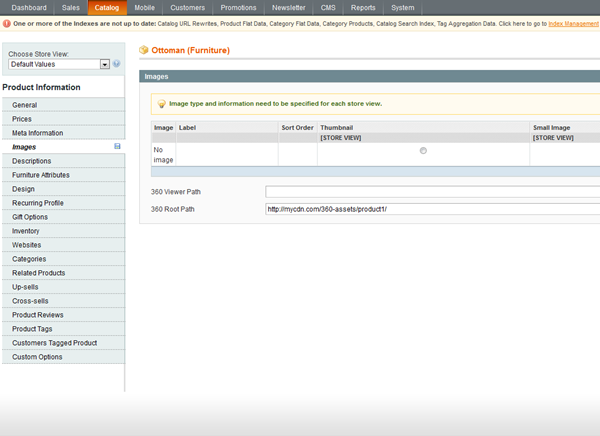This screenshot has width=600, height=436.
Task: Open the Choose Store View dropdown
Action: coord(58,64)
